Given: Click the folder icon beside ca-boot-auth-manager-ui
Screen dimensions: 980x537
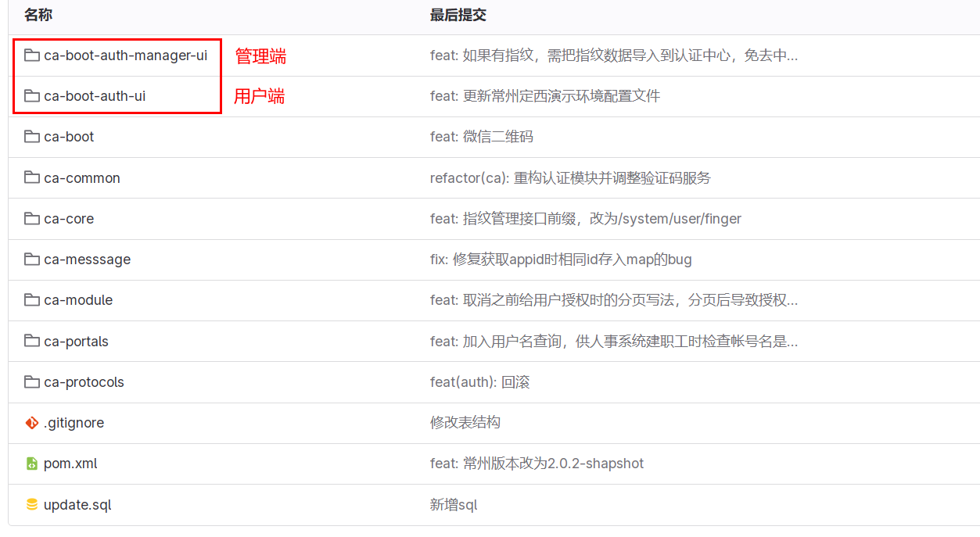Looking at the screenshot, I should click(x=31, y=55).
